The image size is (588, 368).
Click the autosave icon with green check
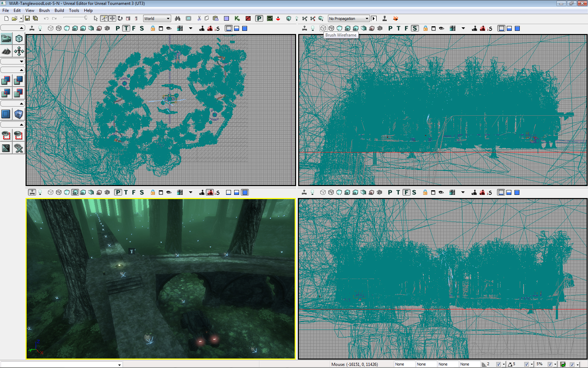[x=563, y=364]
